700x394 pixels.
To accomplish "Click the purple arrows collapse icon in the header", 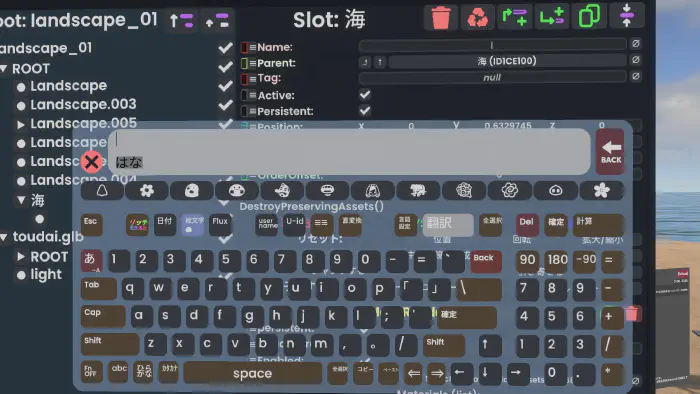I will (627, 17).
